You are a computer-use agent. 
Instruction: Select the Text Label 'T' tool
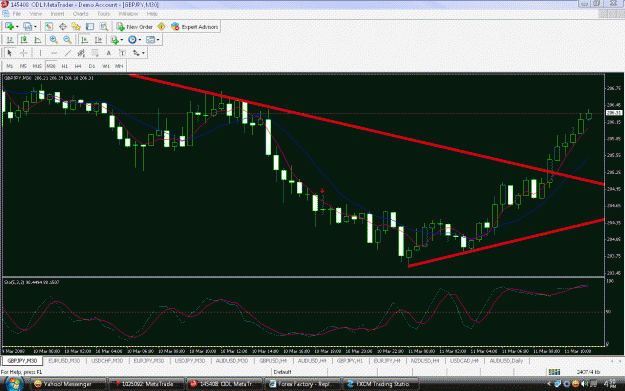pyautogui.click(x=122, y=53)
